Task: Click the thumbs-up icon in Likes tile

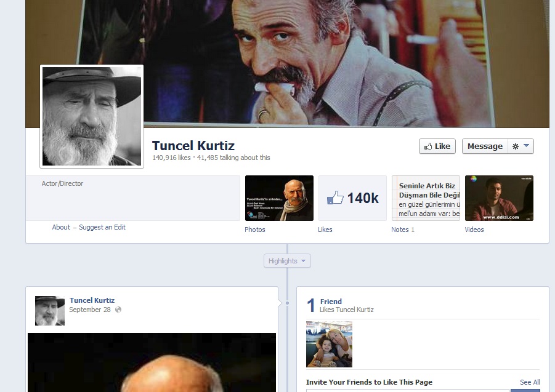Action: click(335, 198)
